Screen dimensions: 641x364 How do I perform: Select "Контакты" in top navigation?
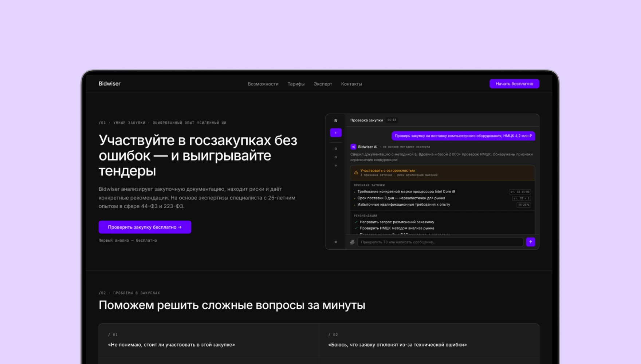[351, 84]
